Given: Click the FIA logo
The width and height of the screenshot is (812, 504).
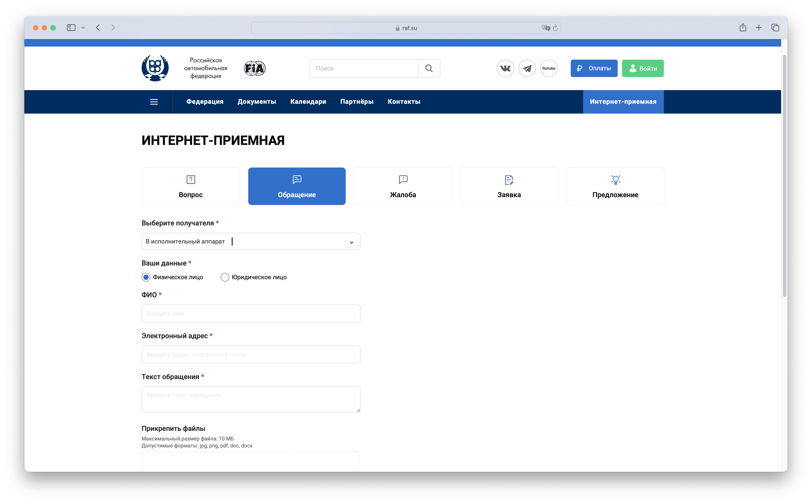Looking at the screenshot, I should [x=255, y=68].
